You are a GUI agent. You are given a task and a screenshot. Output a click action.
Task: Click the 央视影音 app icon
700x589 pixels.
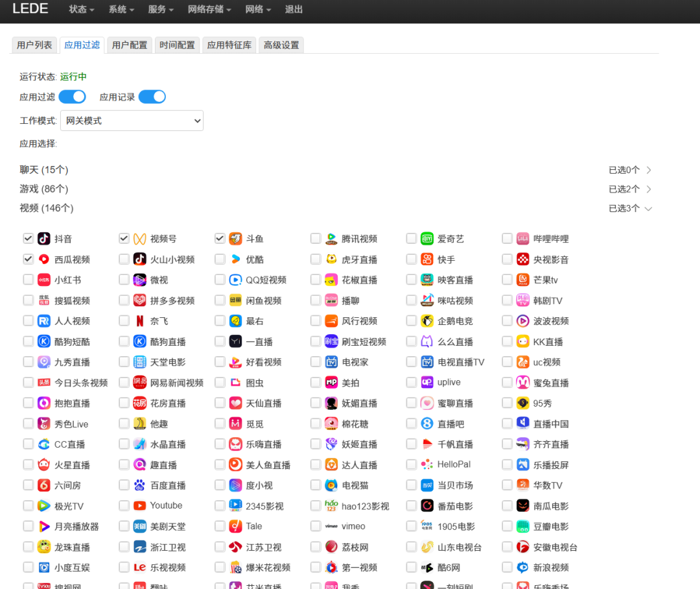coord(523,259)
